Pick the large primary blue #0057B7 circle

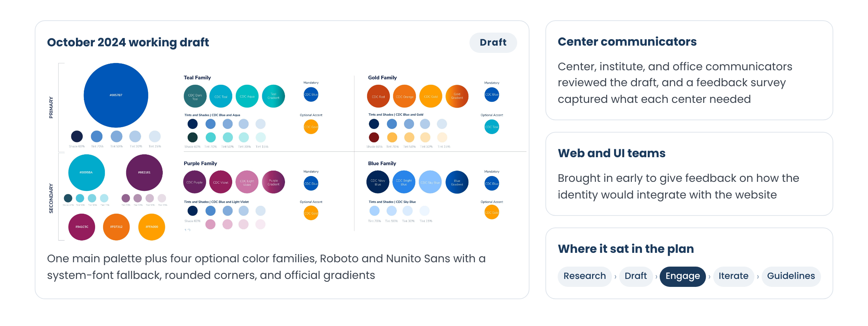[116, 95]
